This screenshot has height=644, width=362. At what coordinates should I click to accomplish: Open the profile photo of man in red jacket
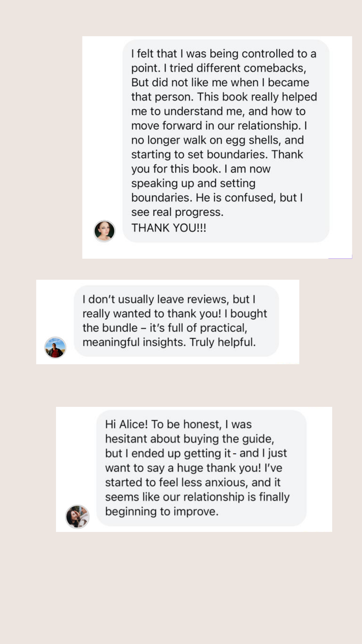[55, 347]
